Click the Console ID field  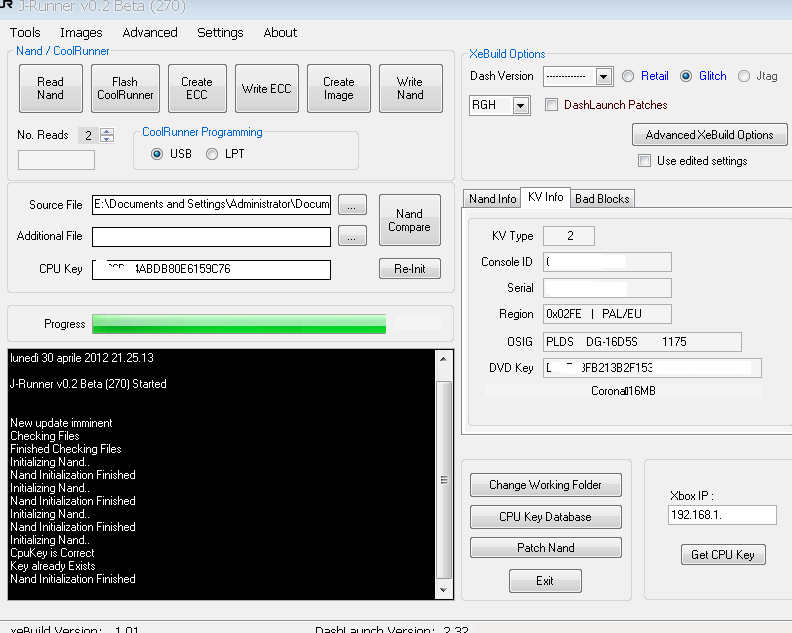click(x=607, y=262)
